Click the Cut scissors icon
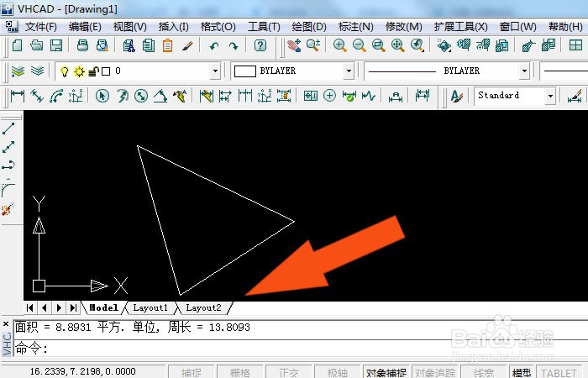 tap(129, 45)
